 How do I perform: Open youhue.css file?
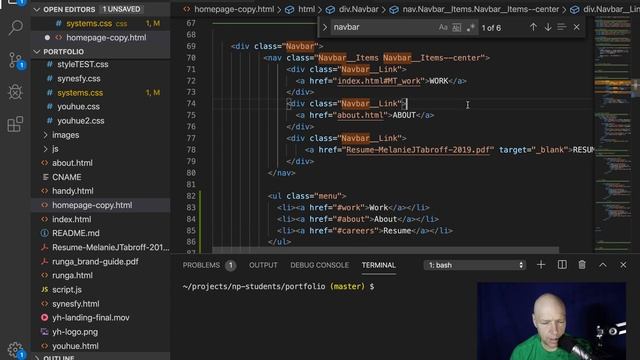click(x=78, y=107)
